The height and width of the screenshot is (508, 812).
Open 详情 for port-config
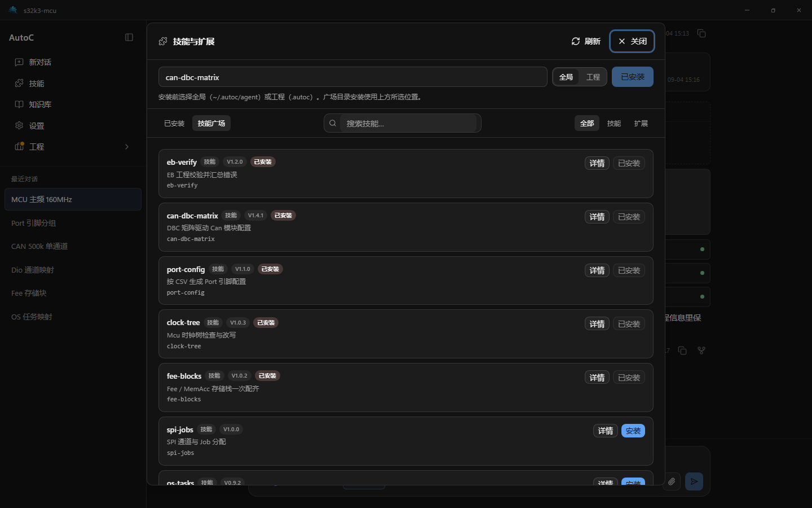pos(597,270)
